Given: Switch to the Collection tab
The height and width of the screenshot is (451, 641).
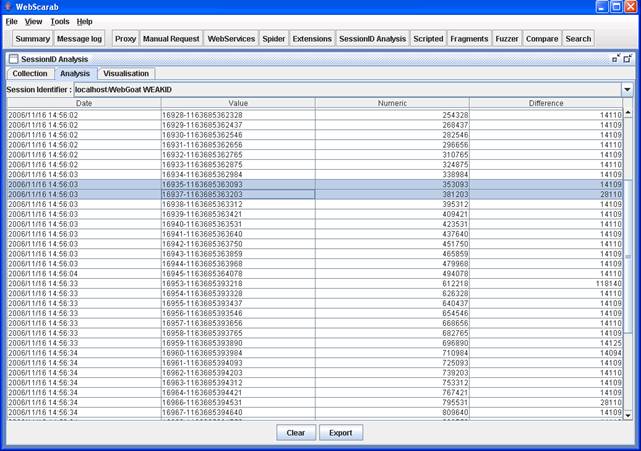Looking at the screenshot, I should [x=29, y=74].
